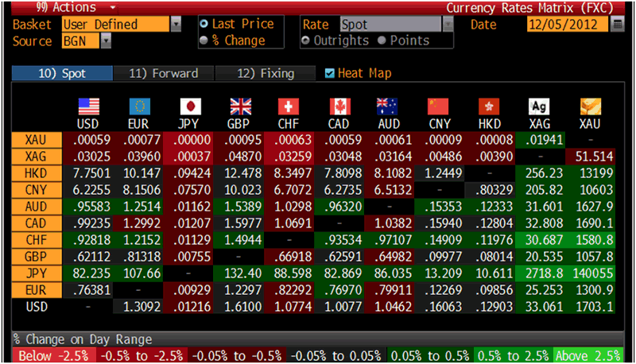Open the Rate Spot dropdown
Screen dimensions: 636x364
click(448, 25)
